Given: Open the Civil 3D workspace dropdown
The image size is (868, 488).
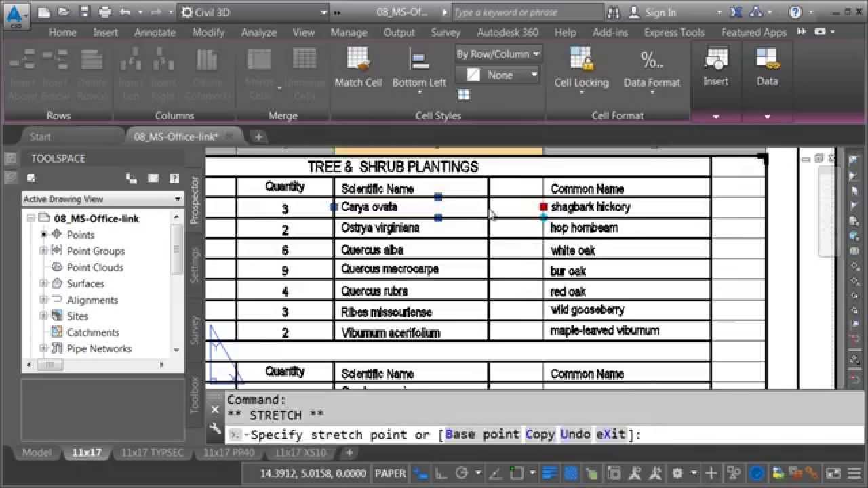Looking at the screenshot, I should [x=254, y=12].
